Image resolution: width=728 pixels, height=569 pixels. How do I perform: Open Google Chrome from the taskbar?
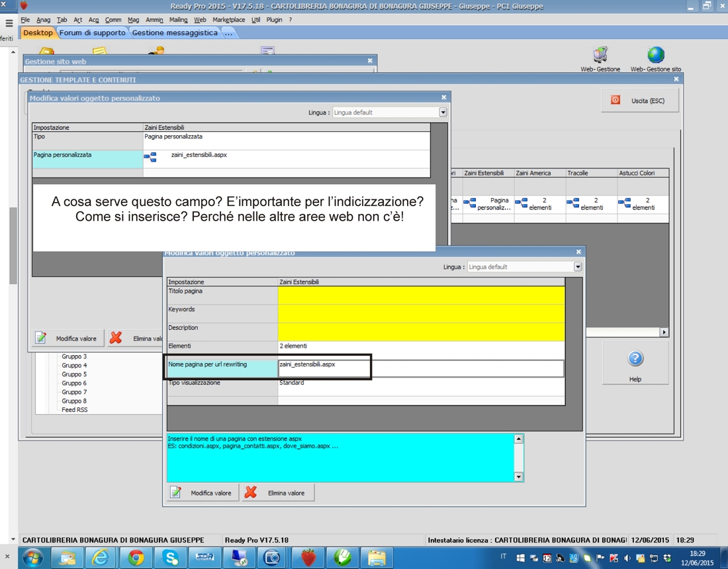tap(136, 557)
